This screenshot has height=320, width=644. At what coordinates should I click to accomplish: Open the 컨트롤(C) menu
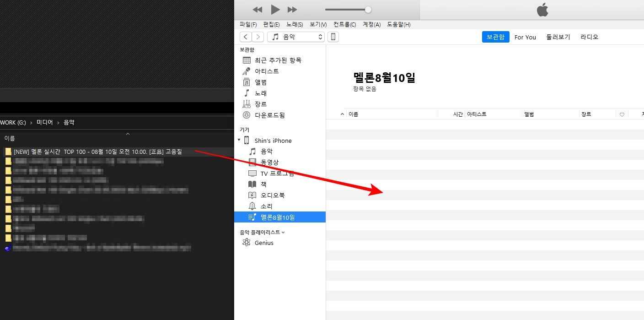click(345, 24)
